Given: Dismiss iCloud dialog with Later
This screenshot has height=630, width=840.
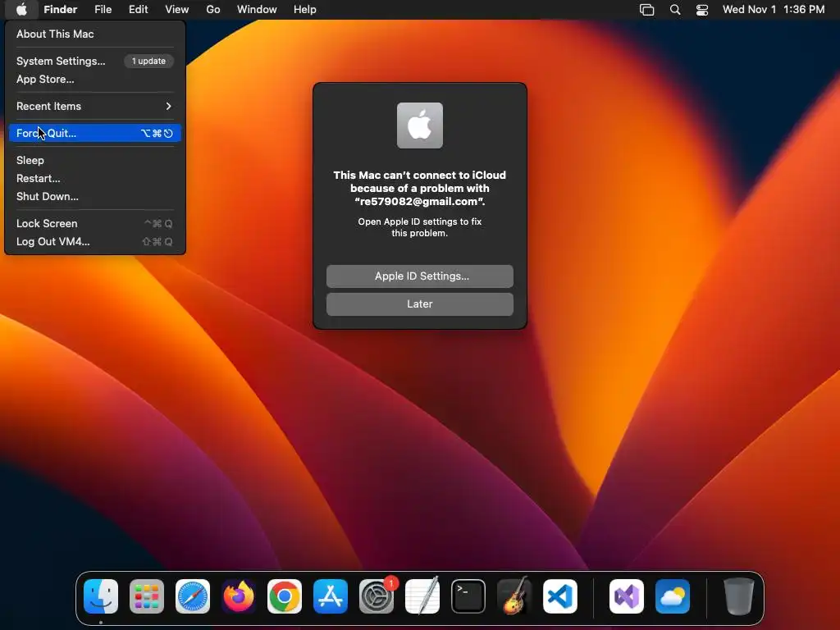Looking at the screenshot, I should point(420,304).
